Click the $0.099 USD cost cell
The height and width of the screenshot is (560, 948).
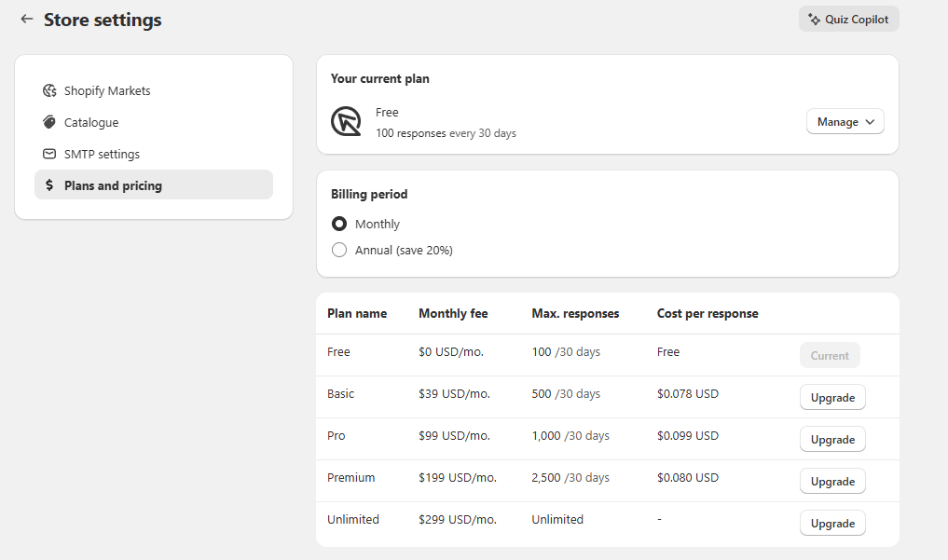687,435
